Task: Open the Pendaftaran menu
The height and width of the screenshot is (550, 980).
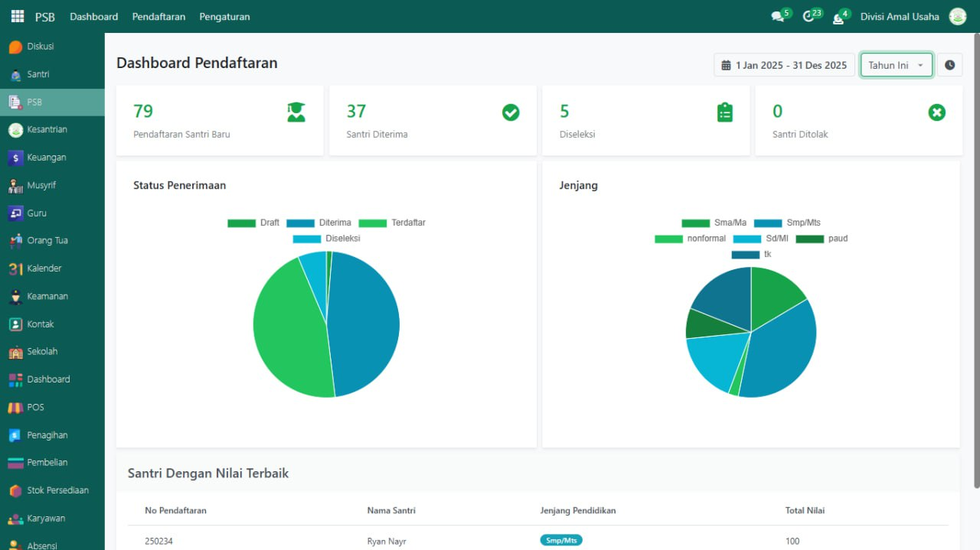Action: point(158,17)
